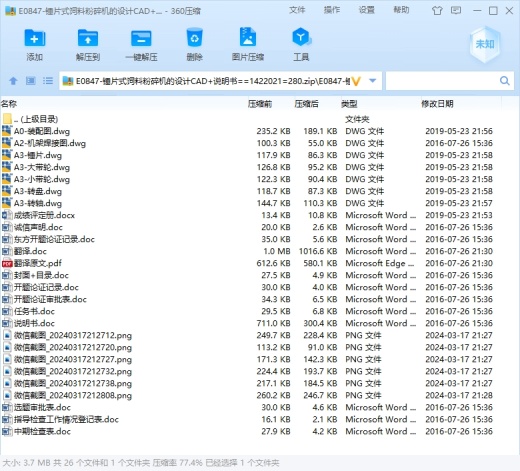520x471 pixels.
Task: Click the docx icon of 成绩评定册.docx
Action: click(x=7, y=215)
